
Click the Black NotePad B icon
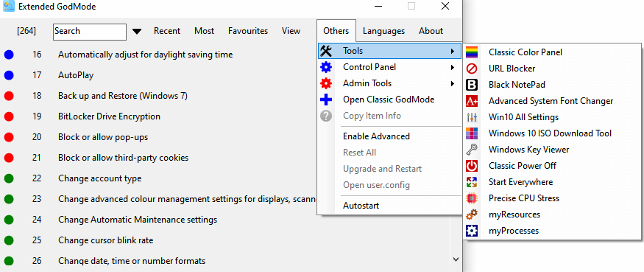click(472, 85)
